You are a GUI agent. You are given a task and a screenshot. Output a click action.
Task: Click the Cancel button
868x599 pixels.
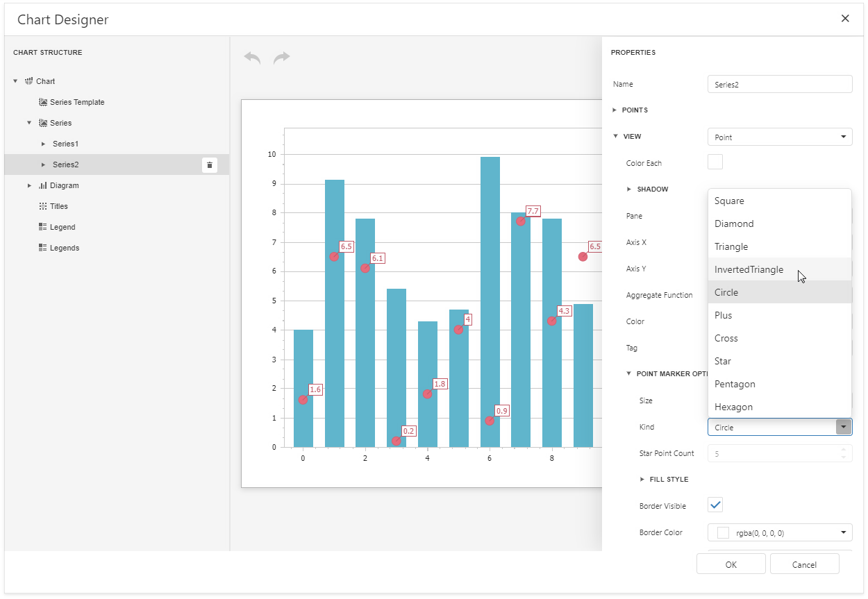[804, 564]
